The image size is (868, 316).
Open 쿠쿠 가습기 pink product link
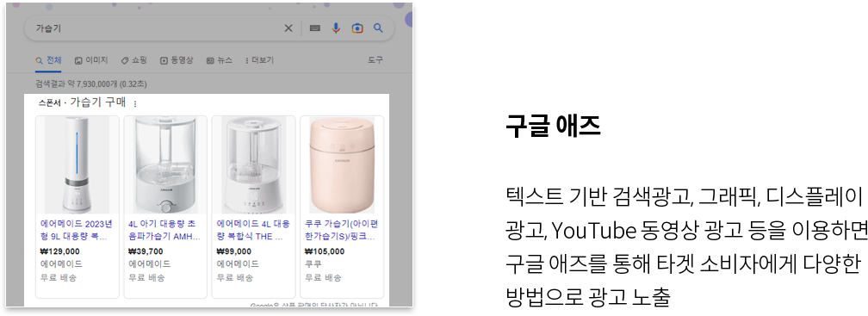click(341, 230)
